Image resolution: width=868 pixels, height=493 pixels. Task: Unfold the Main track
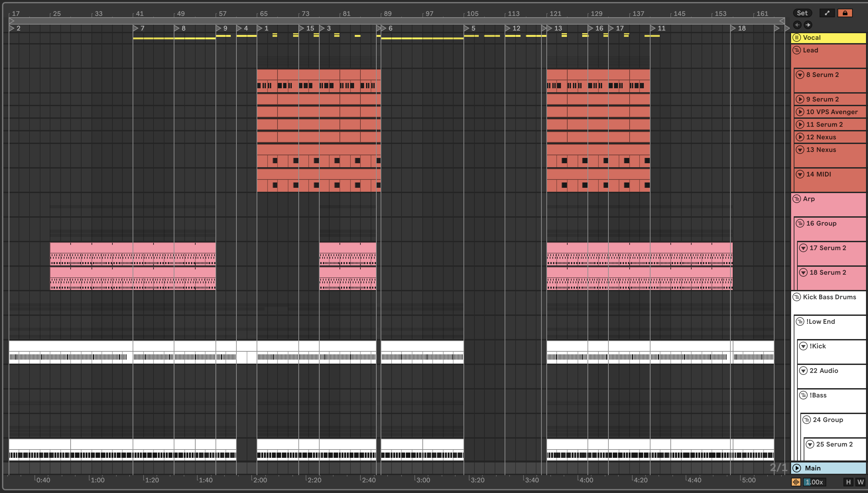point(797,468)
